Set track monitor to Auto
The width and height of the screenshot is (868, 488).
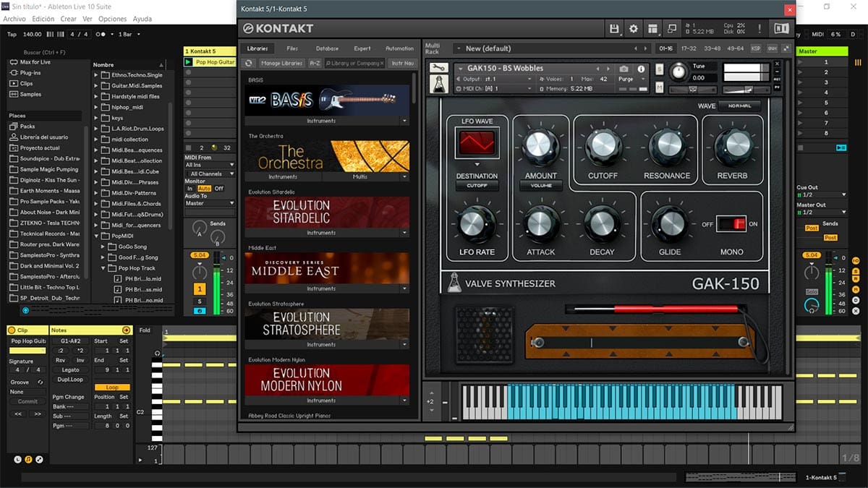pos(203,188)
